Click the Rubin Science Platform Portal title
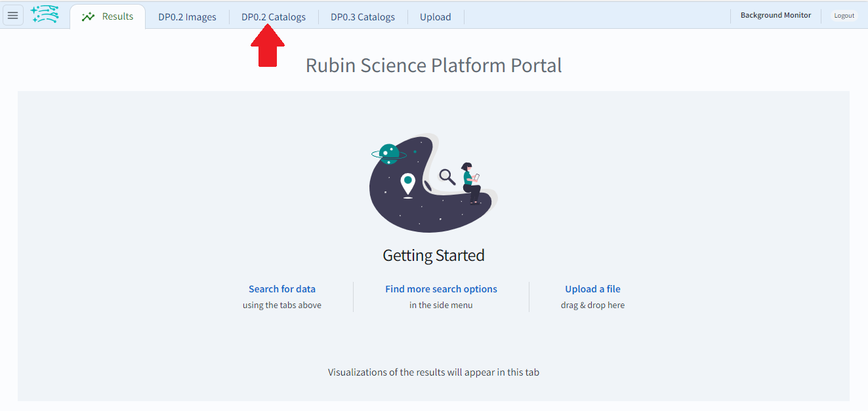This screenshot has height=411, width=868. (433, 65)
